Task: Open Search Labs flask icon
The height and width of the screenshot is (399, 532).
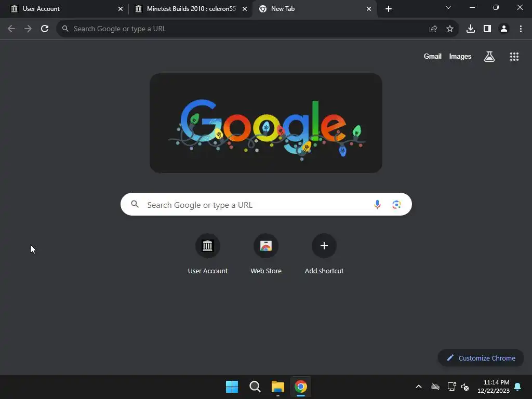Action: click(x=489, y=57)
